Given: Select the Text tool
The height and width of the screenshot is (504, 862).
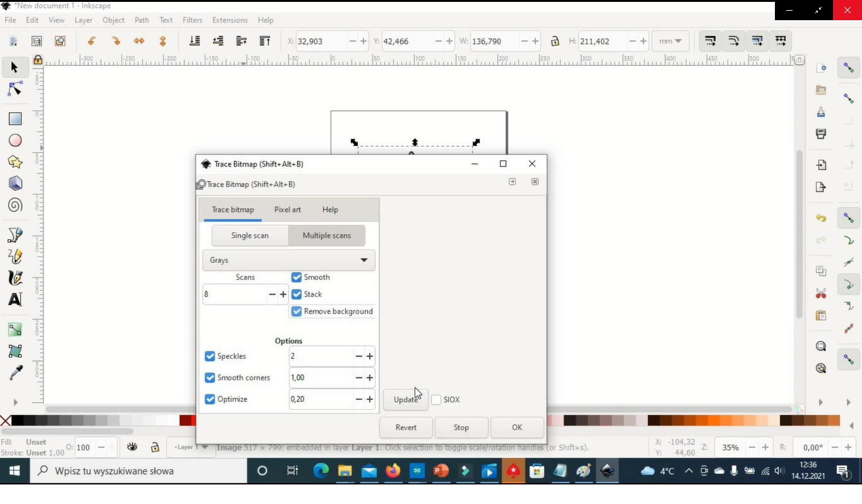Looking at the screenshot, I should coord(15,300).
